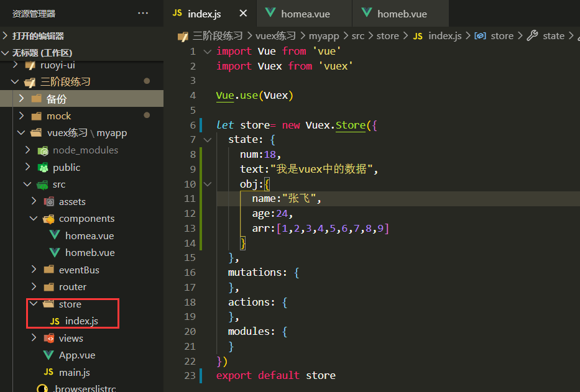Image resolution: width=580 pixels, height=392 pixels.
Task: Expand the assets folder chevron
Action: click(34, 201)
